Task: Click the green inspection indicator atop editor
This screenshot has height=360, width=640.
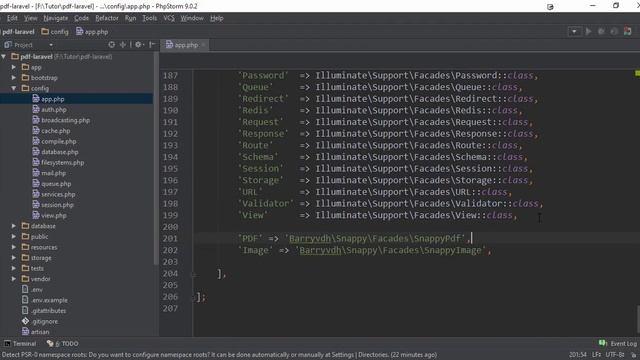Action: (637, 73)
